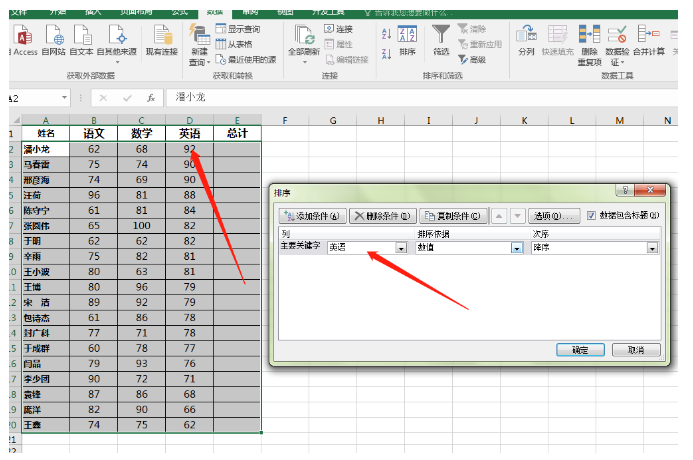Viewport: 693px width, 460px height.
Task: Click the sort dialog help question mark
Action: pos(625,190)
